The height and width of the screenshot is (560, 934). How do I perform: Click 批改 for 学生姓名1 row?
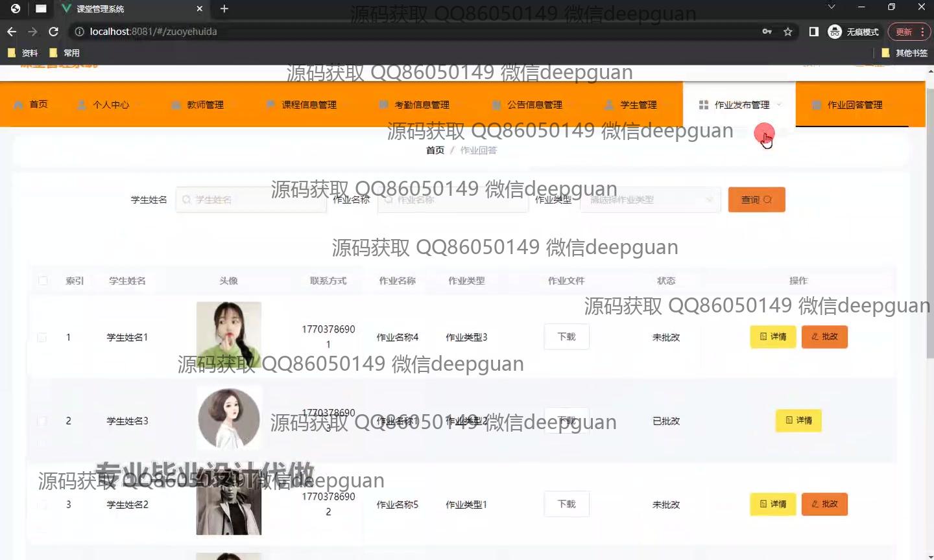pos(824,337)
